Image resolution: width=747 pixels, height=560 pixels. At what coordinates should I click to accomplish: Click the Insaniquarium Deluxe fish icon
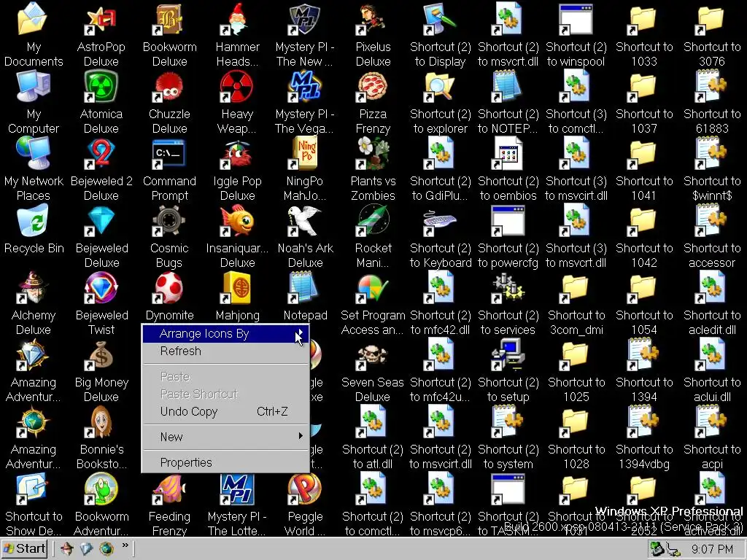[x=237, y=220]
